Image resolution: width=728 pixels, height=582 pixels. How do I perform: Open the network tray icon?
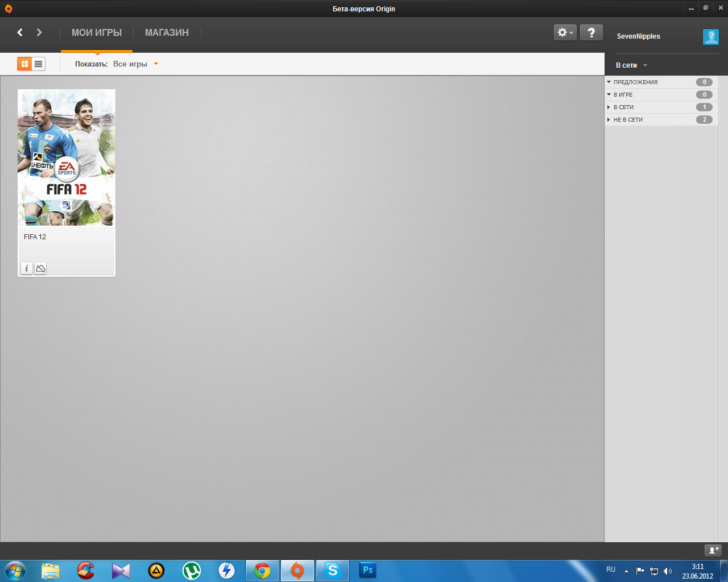point(654,571)
